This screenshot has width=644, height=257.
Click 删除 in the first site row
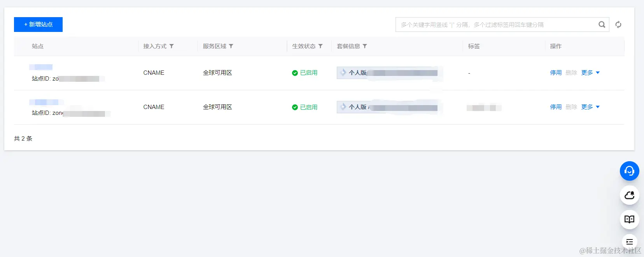(571, 73)
